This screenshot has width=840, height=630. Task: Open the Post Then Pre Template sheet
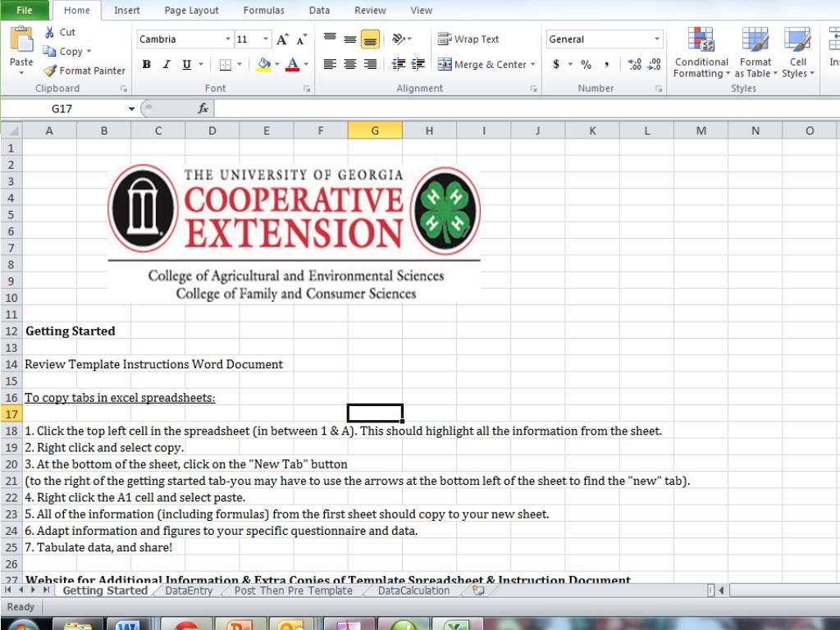tap(294, 591)
